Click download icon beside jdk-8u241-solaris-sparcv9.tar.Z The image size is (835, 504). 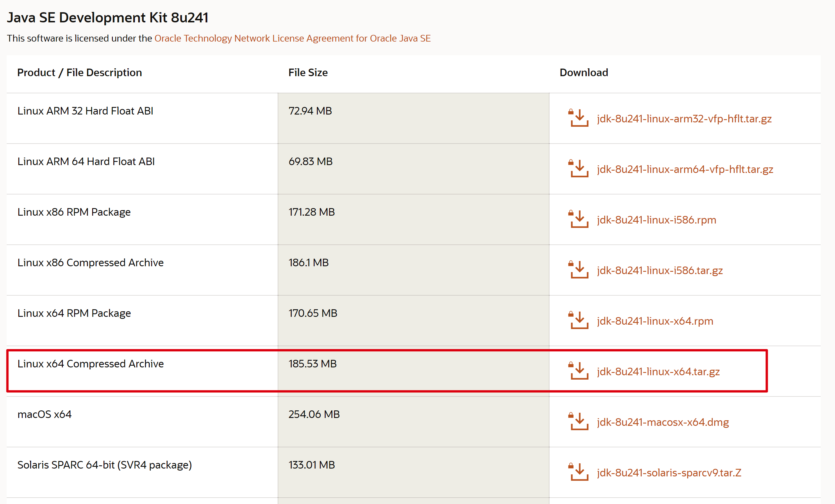point(579,472)
